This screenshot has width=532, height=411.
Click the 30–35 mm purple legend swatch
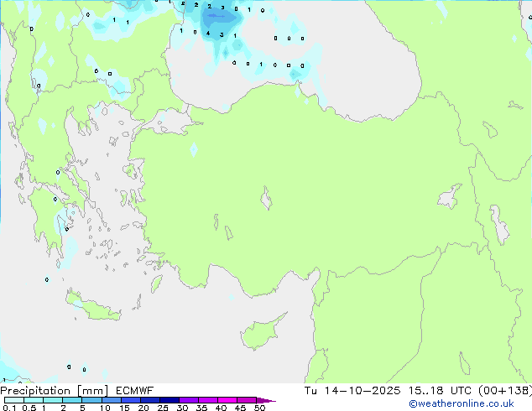[188, 400]
